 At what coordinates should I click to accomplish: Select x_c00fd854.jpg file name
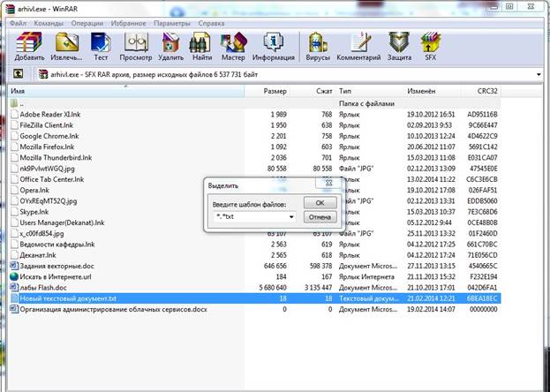(x=41, y=234)
